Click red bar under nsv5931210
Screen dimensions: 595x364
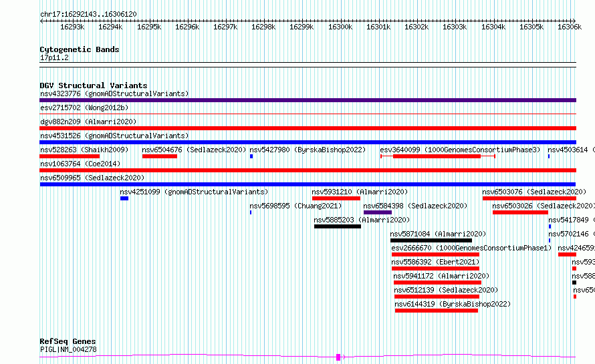tap(336, 198)
